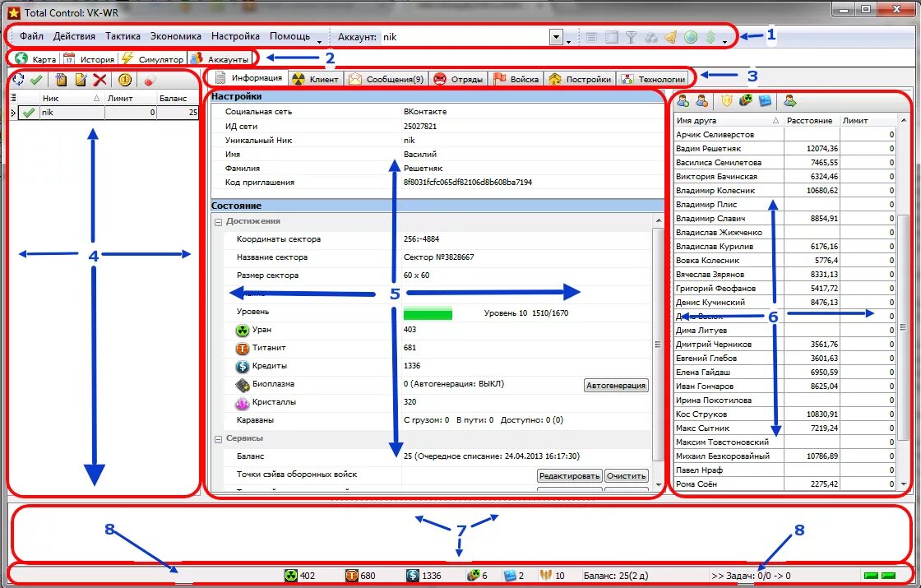Click the refresh icon above the account list
This screenshot has height=588, width=921.
pyautogui.click(x=17, y=78)
